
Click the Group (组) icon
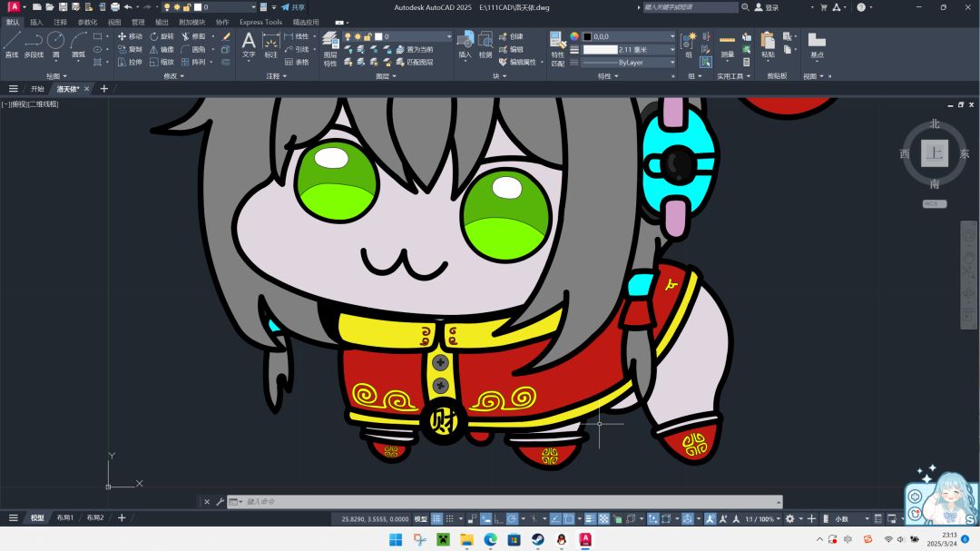689,45
